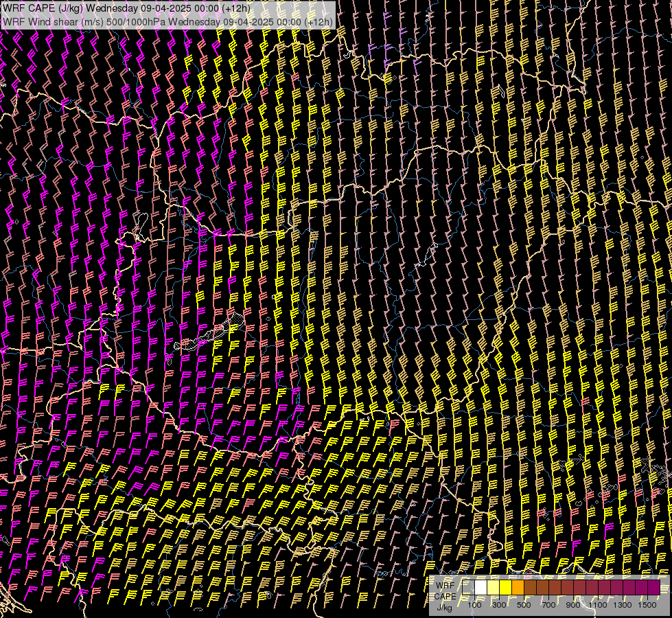Image resolution: width=672 pixels, height=618 pixels.
Task: Pick the orange CAPE legend swatch
Action: [518, 587]
